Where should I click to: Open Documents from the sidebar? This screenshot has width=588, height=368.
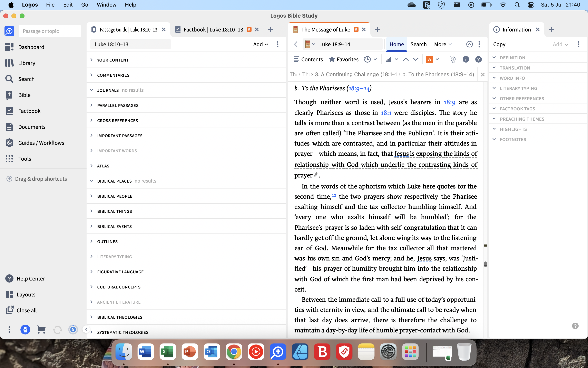25,127
